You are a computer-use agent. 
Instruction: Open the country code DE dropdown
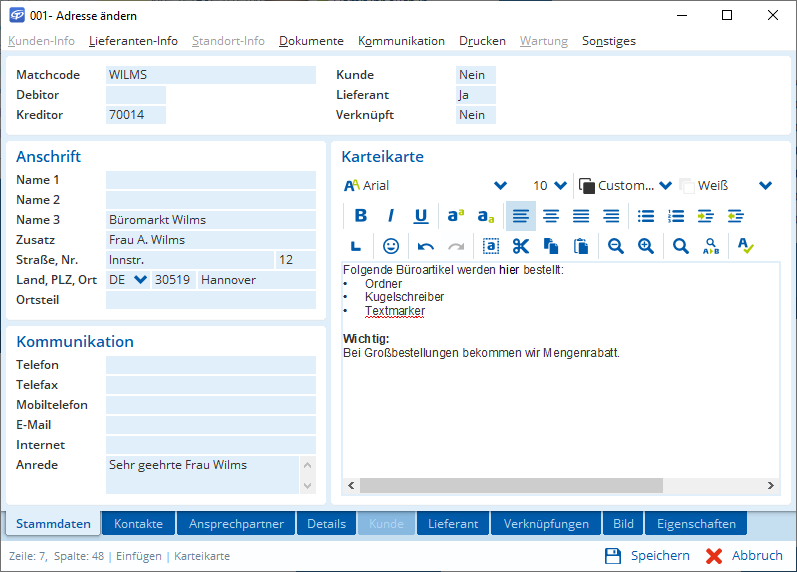tap(140, 280)
